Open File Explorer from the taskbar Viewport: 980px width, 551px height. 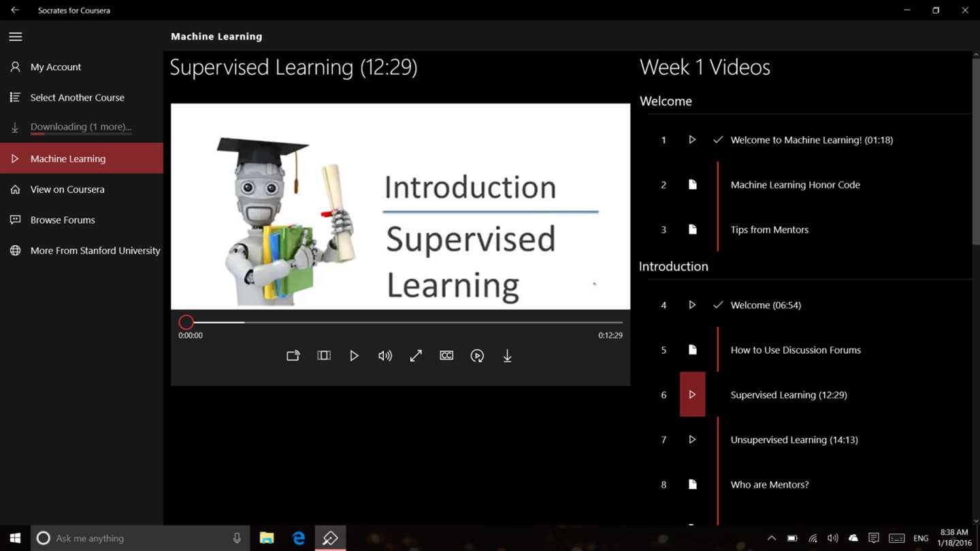(x=267, y=538)
